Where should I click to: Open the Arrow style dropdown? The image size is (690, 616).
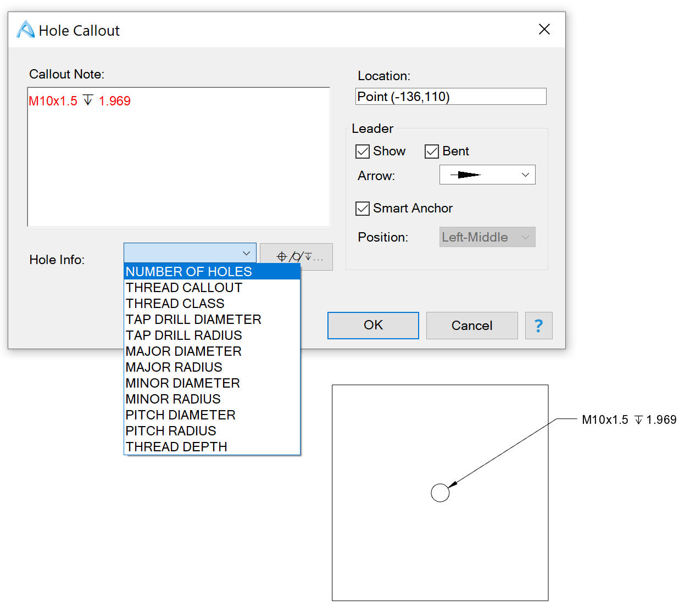(487, 175)
